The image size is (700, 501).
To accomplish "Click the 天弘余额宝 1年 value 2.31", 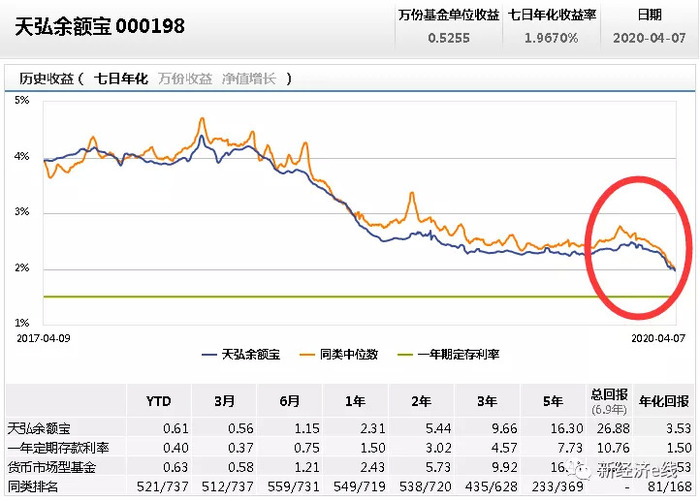I will (x=373, y=429).
